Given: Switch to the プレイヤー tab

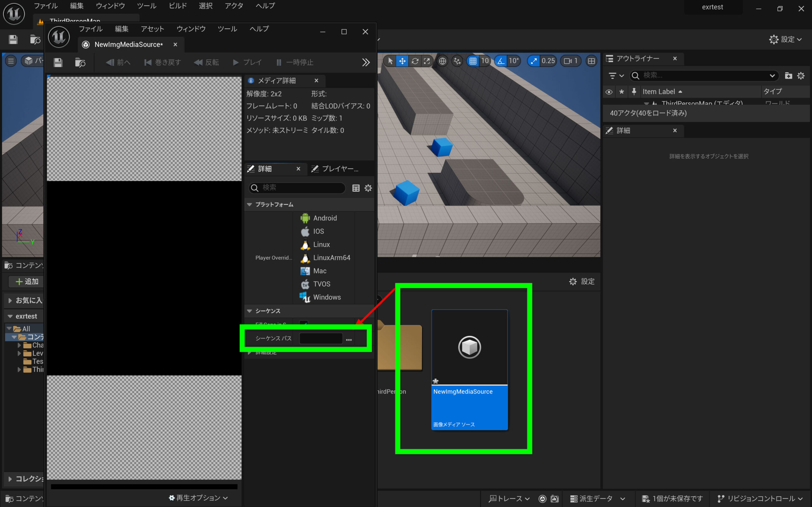Looking at the screenshot, I should point(339,169).
